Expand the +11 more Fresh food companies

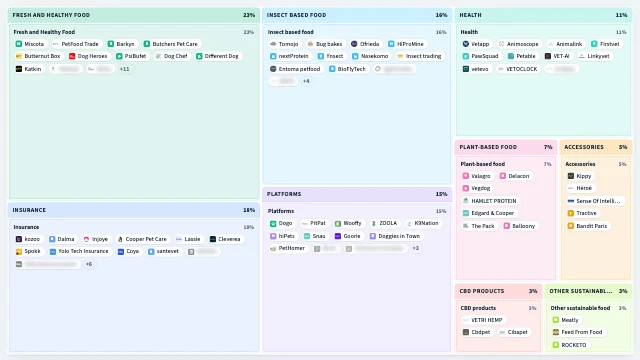pyautogui.click(x=124, y=69)
